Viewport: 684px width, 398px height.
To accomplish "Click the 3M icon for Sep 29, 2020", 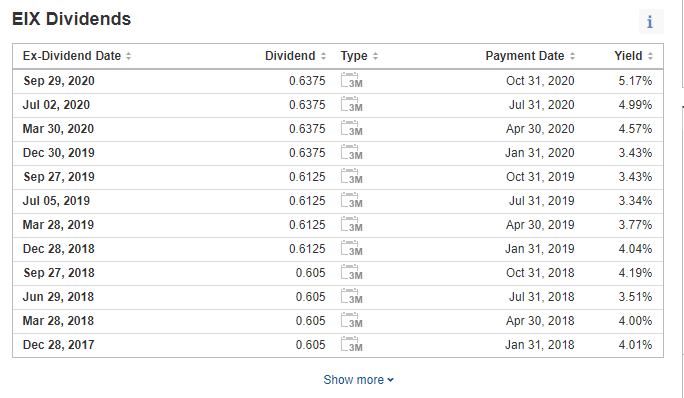I will click(352, 80).
